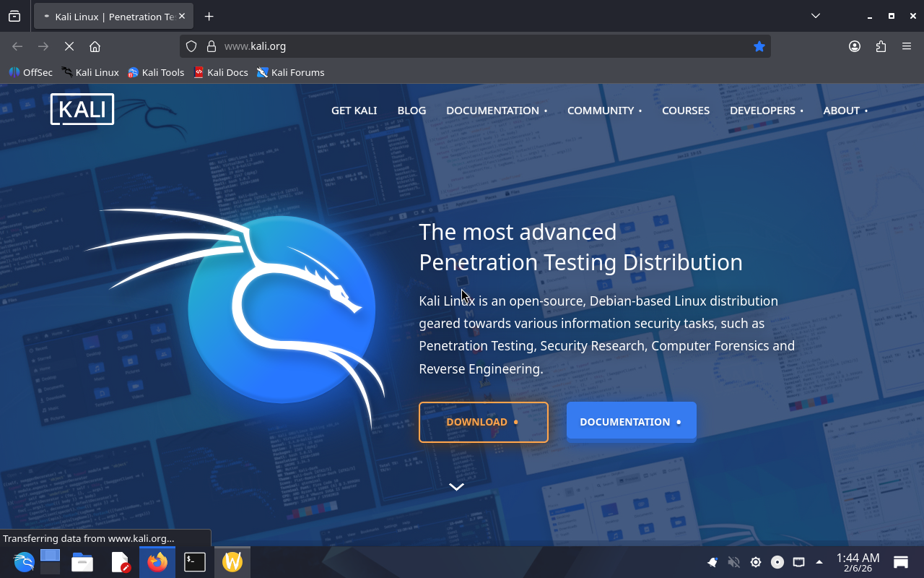924x578 pixels.
Task: Expand the Community nav menu
Action: (604, 111)
